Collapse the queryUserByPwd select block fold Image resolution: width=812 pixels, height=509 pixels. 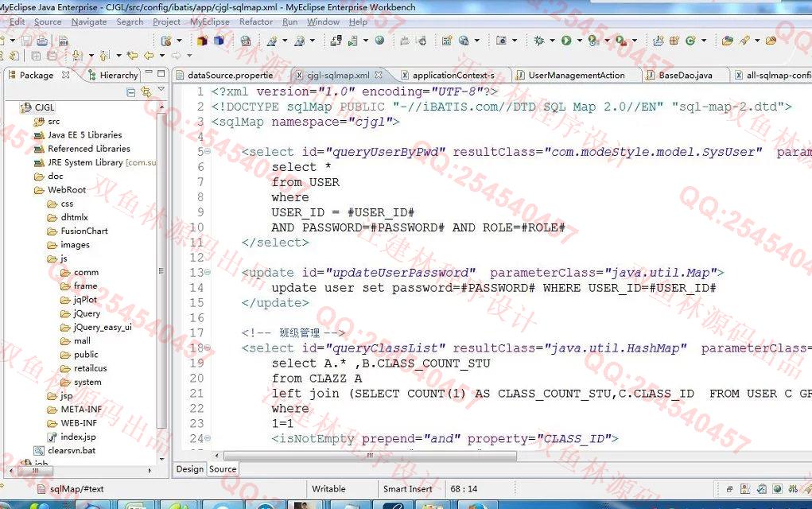pos(208,152)
